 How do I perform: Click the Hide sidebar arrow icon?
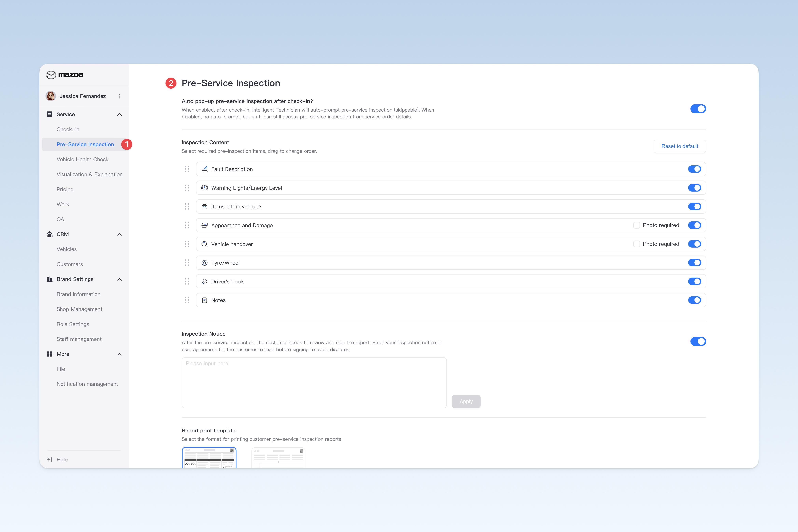pos(49,459)
